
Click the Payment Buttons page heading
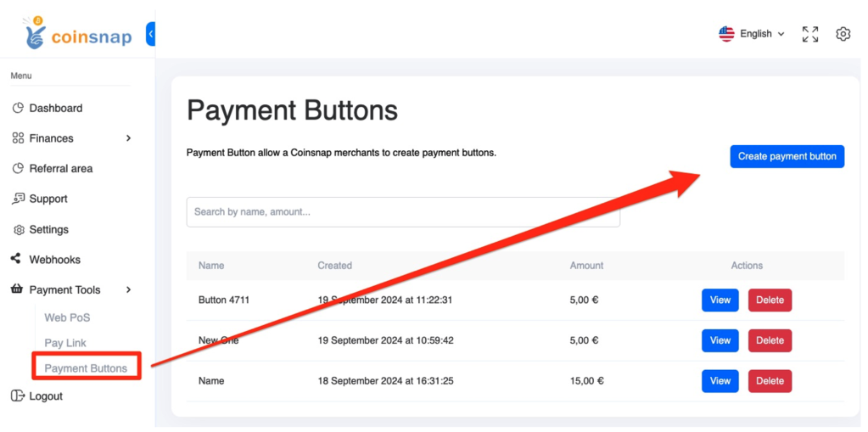292,110
